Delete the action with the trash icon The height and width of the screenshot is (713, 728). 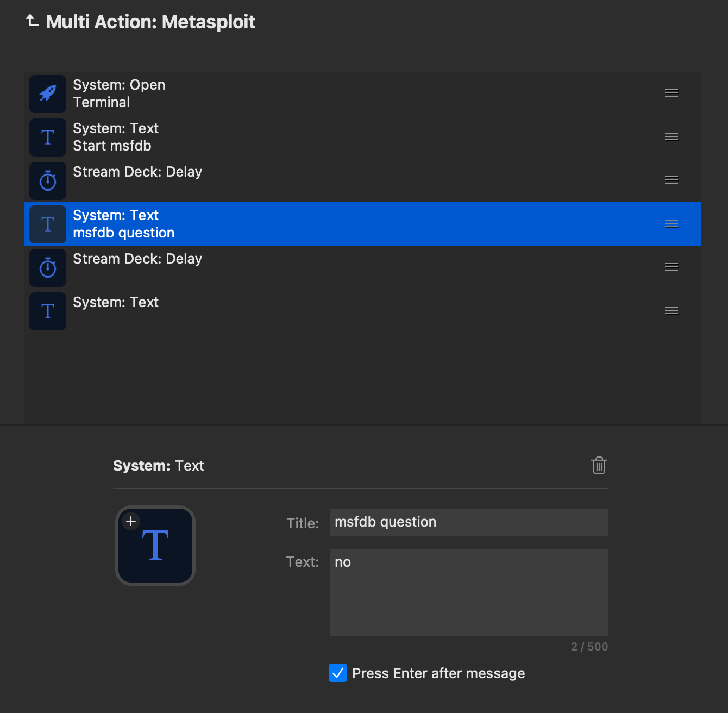(599, 466)
